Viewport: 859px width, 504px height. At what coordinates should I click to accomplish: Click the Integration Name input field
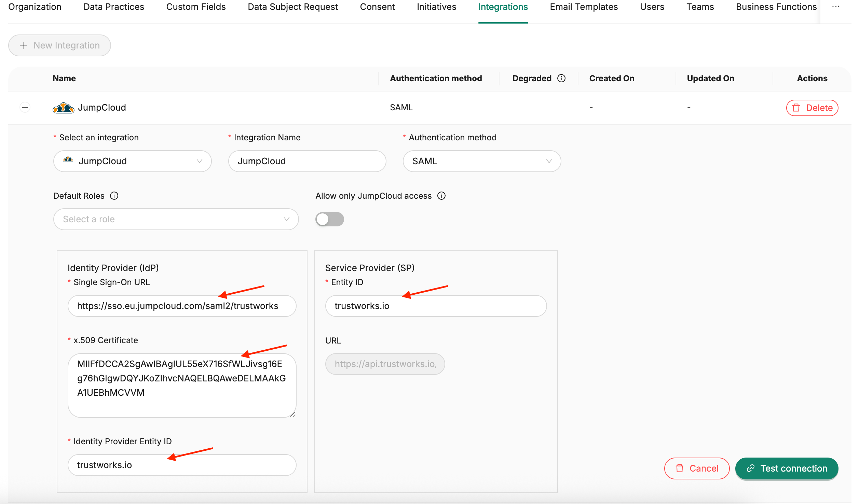point(307,161)
